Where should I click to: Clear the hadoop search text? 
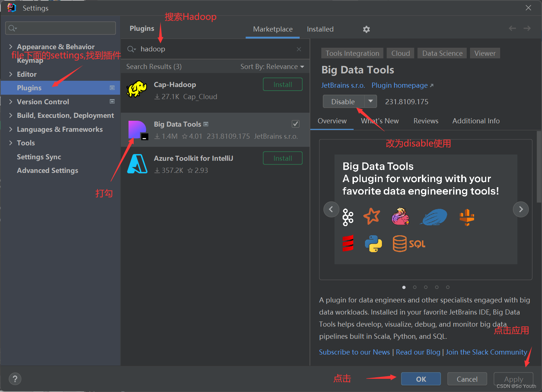(299, 49)
